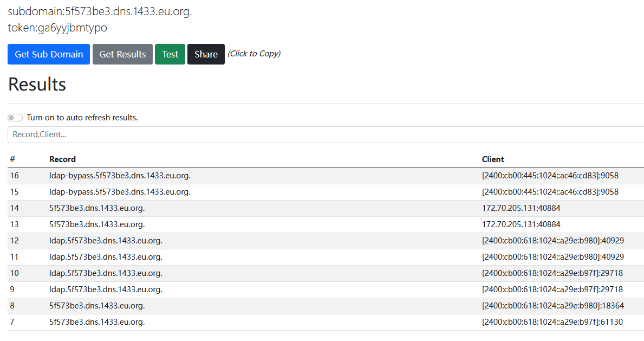Screen dimensions: 644x341
Task: Click the # column header
Action: (12, 159)
